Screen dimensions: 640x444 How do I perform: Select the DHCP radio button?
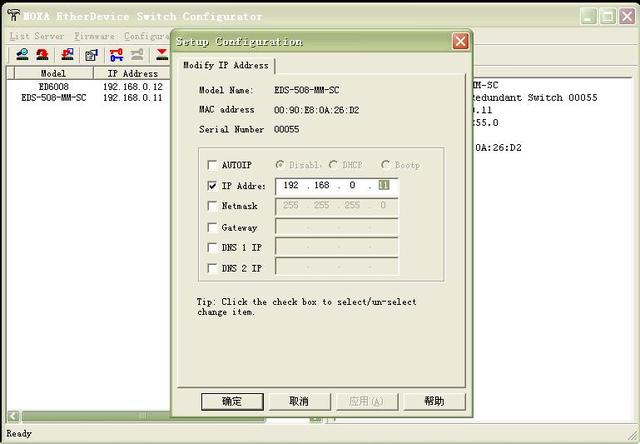coord(333,164)
